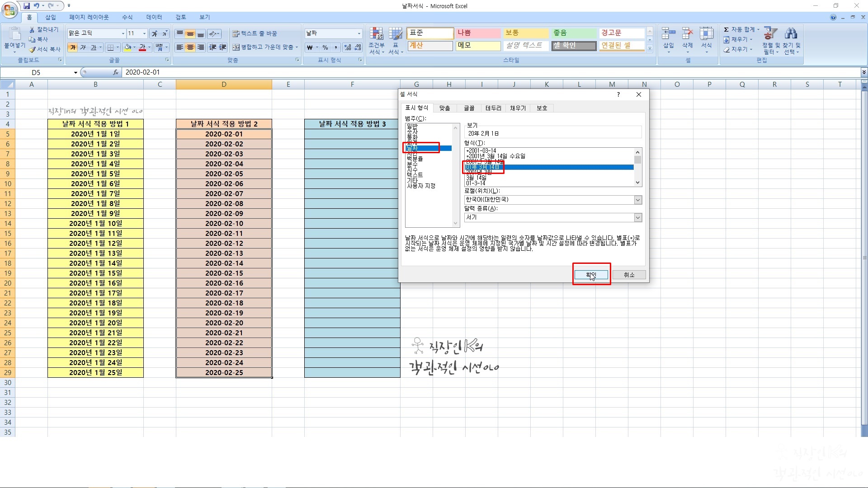The width and height of the screenshot is (868, 488).
Task: Open the locale (로캘) 한국어 dropdown
Action: pyautogui.click(x=637, y=200)
